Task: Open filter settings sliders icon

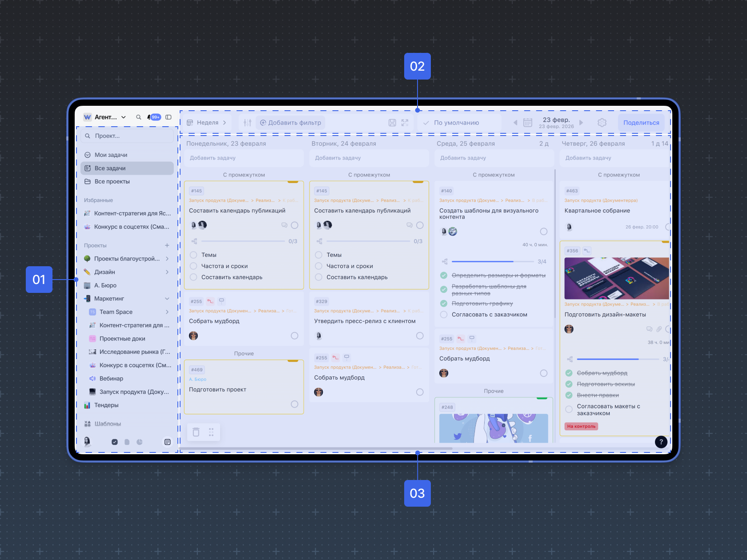Action: (248, 123)
